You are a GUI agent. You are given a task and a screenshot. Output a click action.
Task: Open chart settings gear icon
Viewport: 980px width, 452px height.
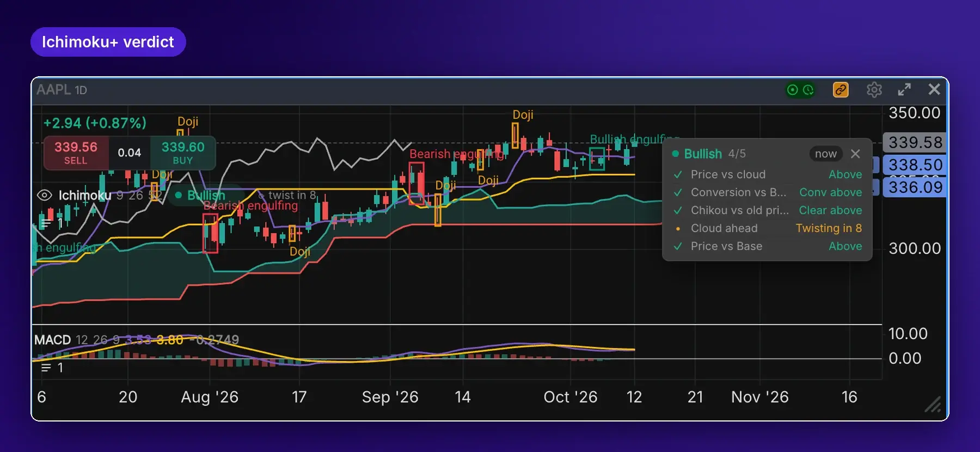pos(874,89)
